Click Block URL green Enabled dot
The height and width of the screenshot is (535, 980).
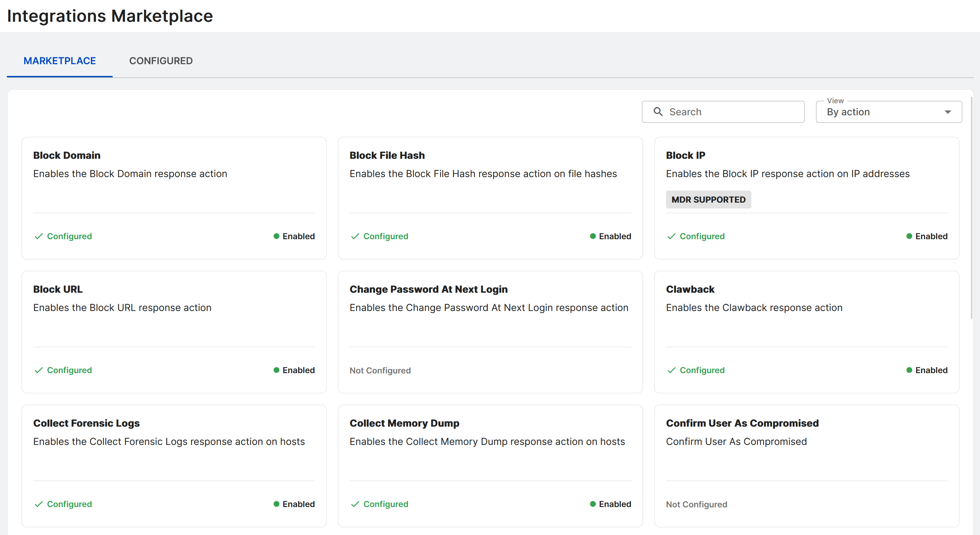coord(277,370)
